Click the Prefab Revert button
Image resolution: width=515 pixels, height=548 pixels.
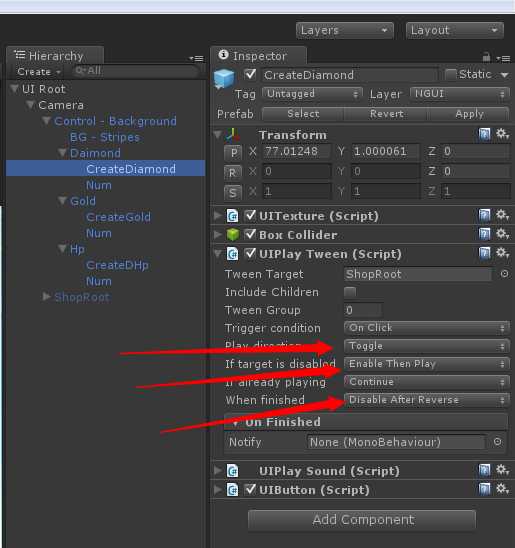[x=386, y=114]
